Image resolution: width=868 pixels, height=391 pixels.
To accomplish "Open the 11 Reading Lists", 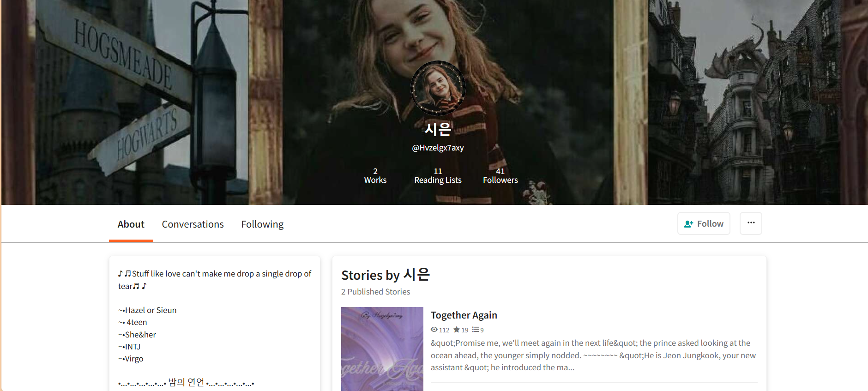I will click(x=438, y=176).
